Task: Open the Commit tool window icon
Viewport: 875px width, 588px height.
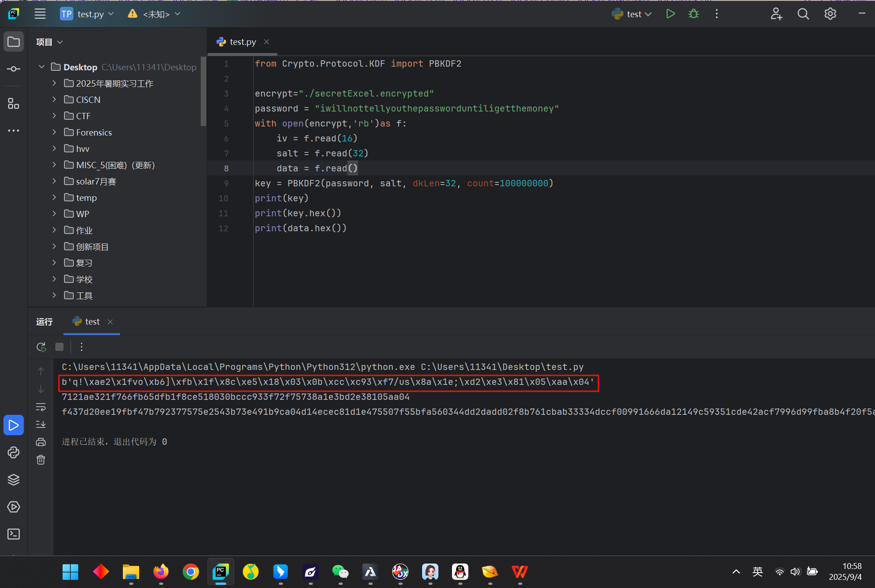Action: click(14, 69)
